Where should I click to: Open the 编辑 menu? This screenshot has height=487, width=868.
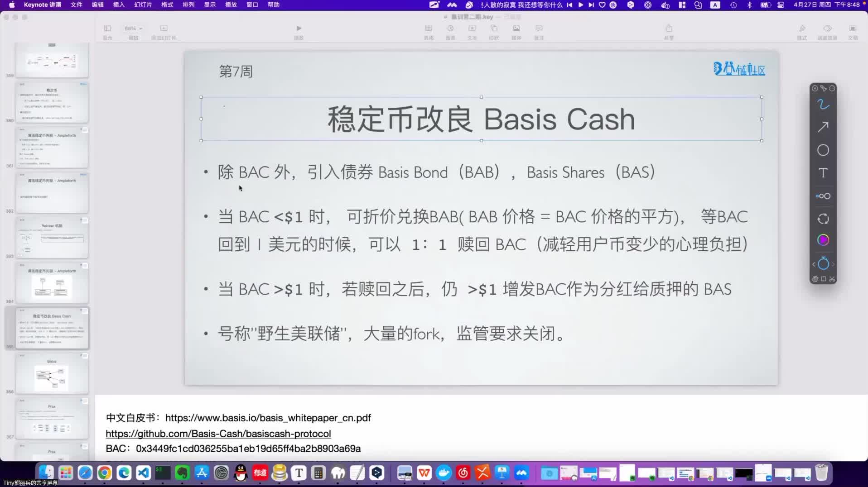tap(97, 5)
